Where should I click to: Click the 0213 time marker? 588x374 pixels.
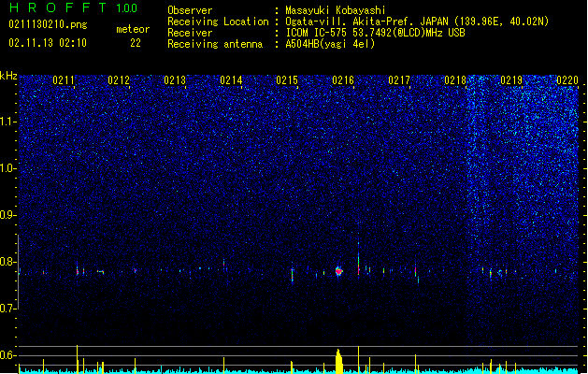click(x=175, y=80)
